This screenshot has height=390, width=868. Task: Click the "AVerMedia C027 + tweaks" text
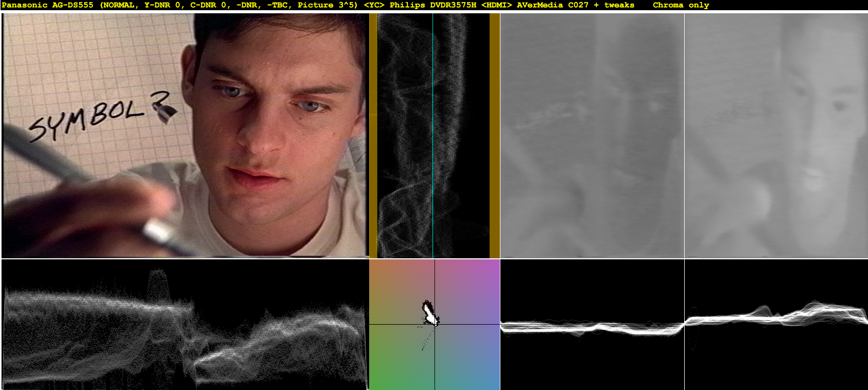pyautogui.click(x=575, y=5)
